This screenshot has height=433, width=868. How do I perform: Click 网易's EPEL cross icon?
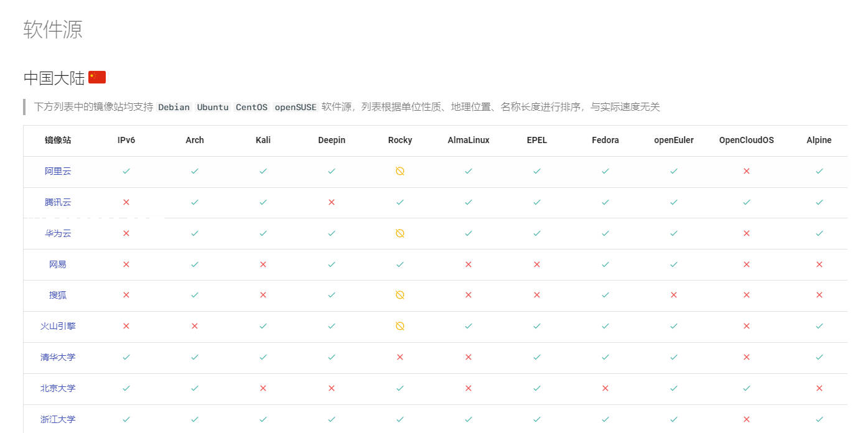tap(537, 264)
